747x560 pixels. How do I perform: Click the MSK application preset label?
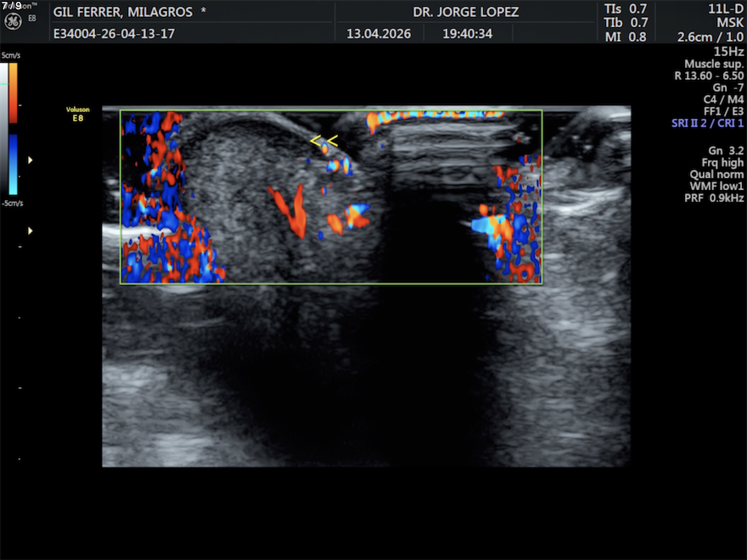(x=730, y=23)
